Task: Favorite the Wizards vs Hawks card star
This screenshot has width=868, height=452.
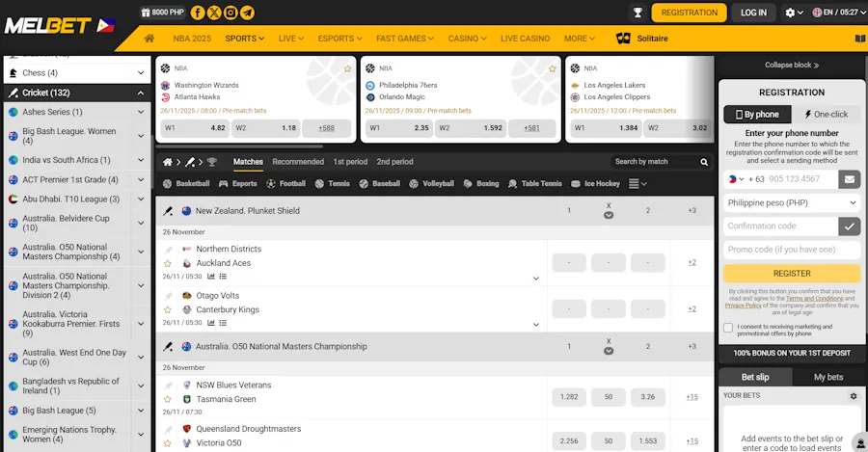Action: pos(347,68)
